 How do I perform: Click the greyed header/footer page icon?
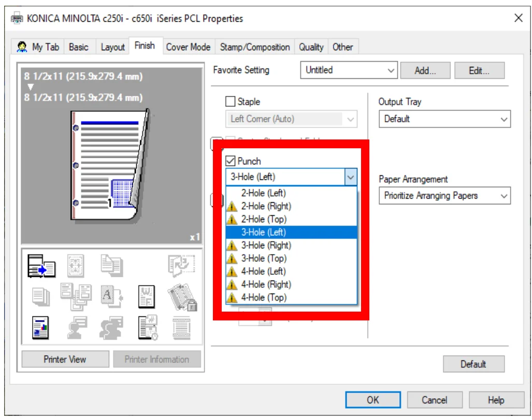click(181, 328)
